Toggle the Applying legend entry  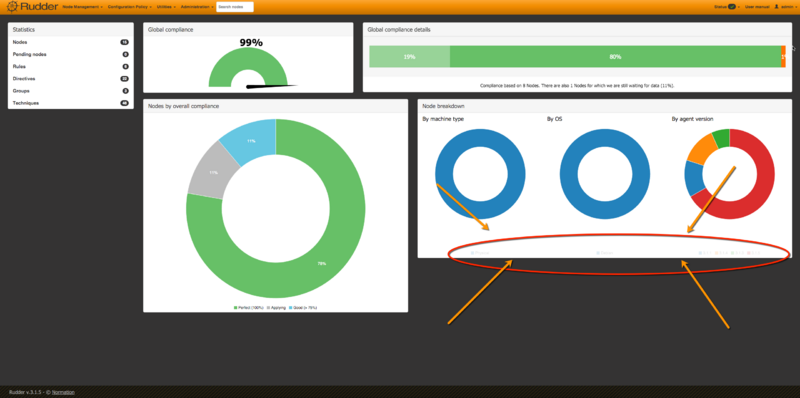pos(276,308)
